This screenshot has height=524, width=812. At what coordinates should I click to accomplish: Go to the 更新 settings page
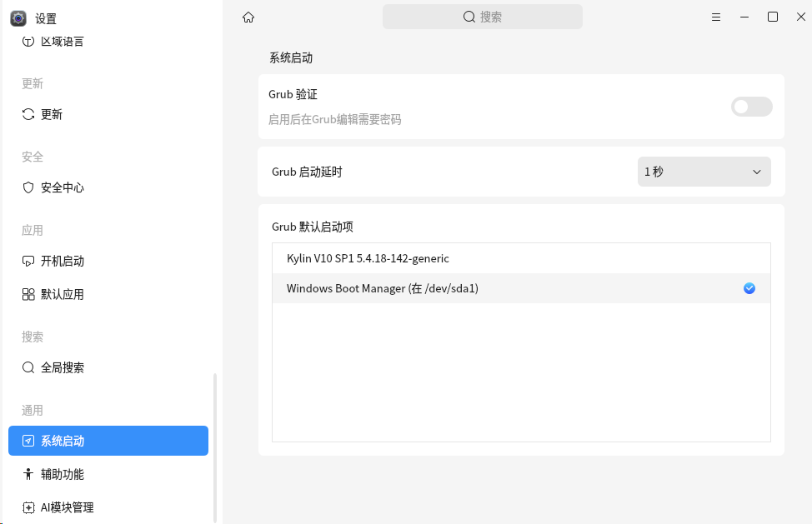(108, 114)
